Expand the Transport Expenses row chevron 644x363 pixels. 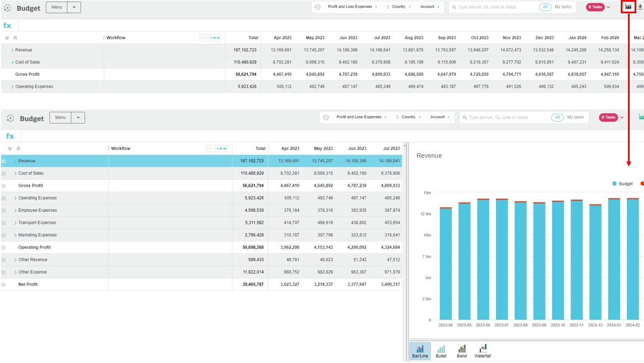tap(15, 223)
